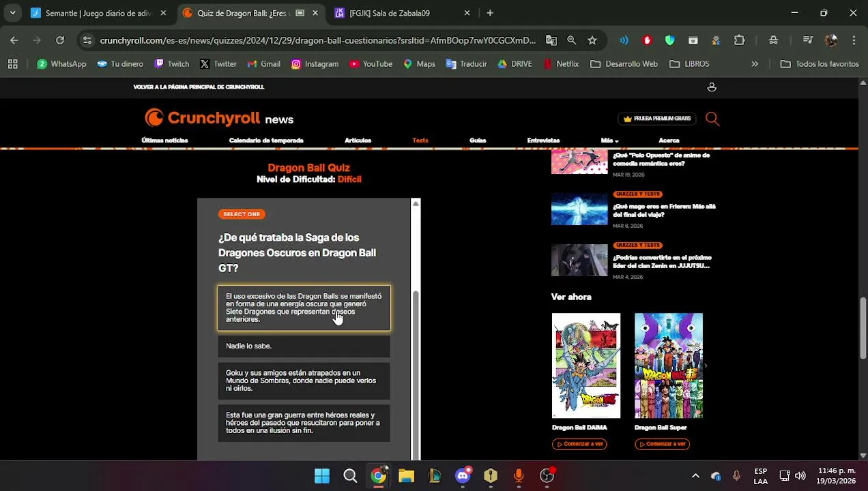The height and width of the screenshot is (491, 868).
Task: Open the Crunchyroll account profile icon
Action: [x=712, y=87]
